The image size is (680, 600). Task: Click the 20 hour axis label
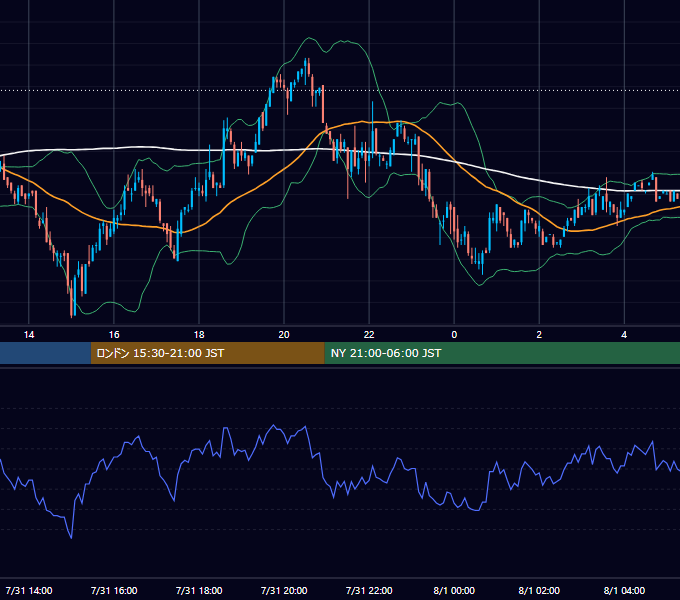click(x=284, y=335)
